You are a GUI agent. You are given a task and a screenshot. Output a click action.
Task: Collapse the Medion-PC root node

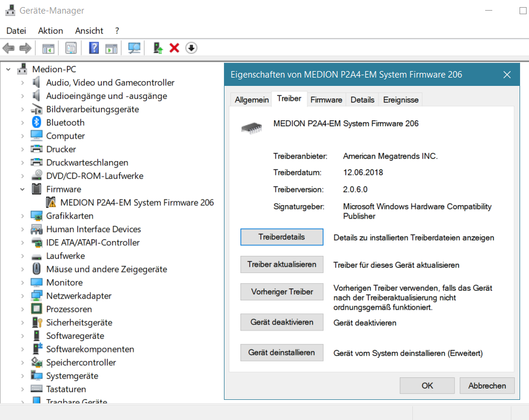pyautogui.click(x=8, y=69)
